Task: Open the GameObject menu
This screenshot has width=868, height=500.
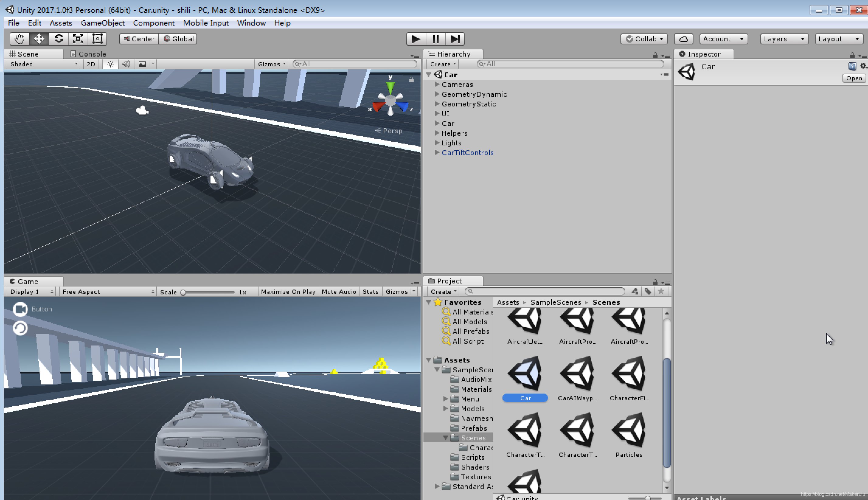Action: tap(103, 23)
